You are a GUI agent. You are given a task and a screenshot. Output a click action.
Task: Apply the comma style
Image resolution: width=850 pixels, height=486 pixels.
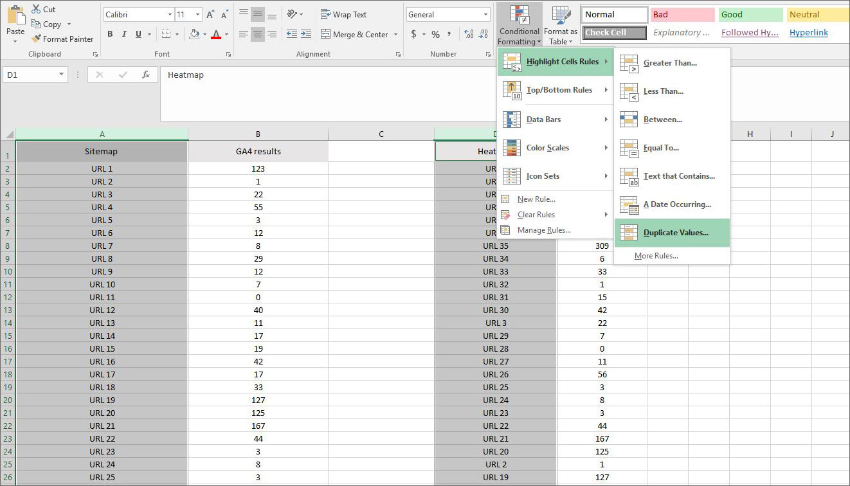pyautogui.click(x=449, y=34)
